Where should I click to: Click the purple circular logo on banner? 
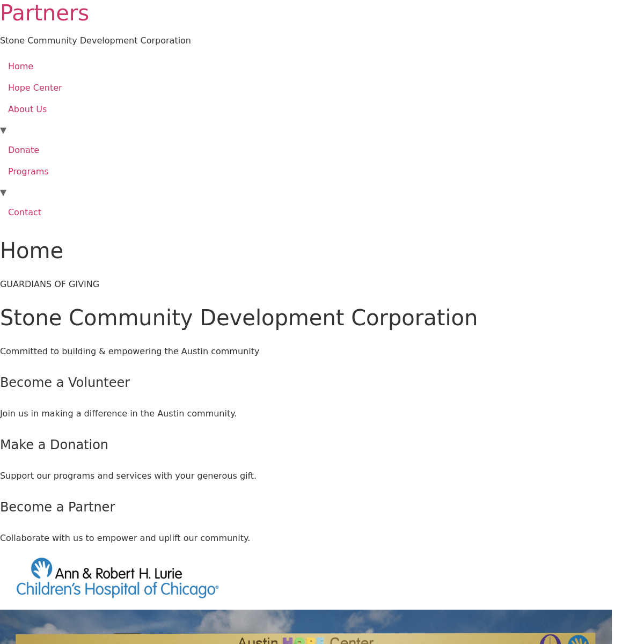pyautogui.click(x=550, y=639)
